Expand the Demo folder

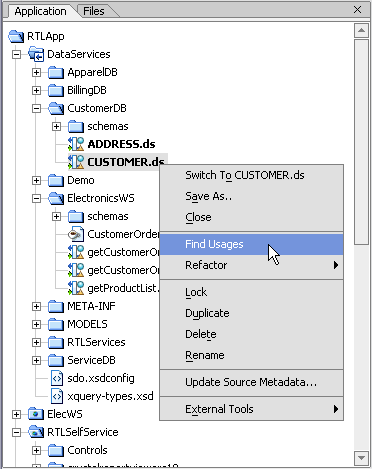36,180
